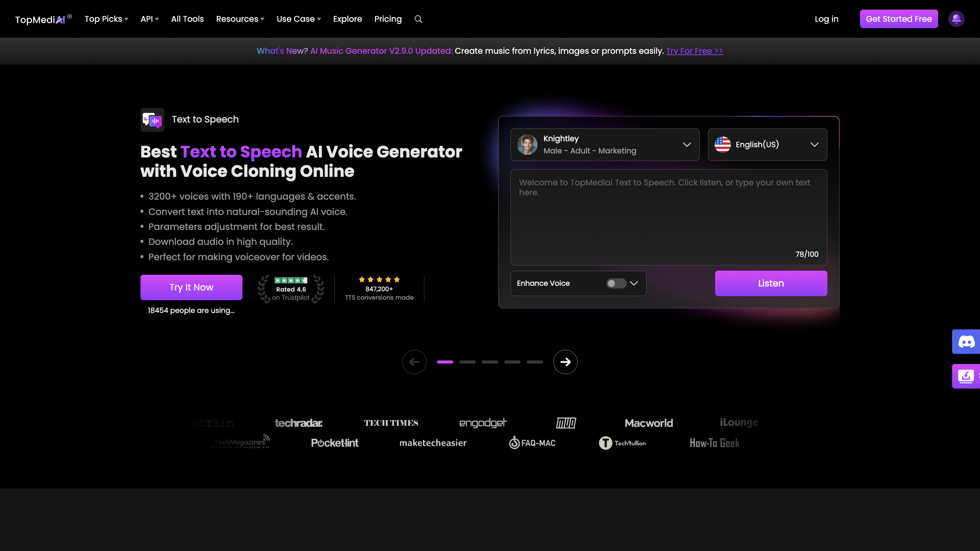This screenshot has height=551, width=980.
Task: Click the download app floating side icon
Action: pyautogui.click(x=966, y=376)
